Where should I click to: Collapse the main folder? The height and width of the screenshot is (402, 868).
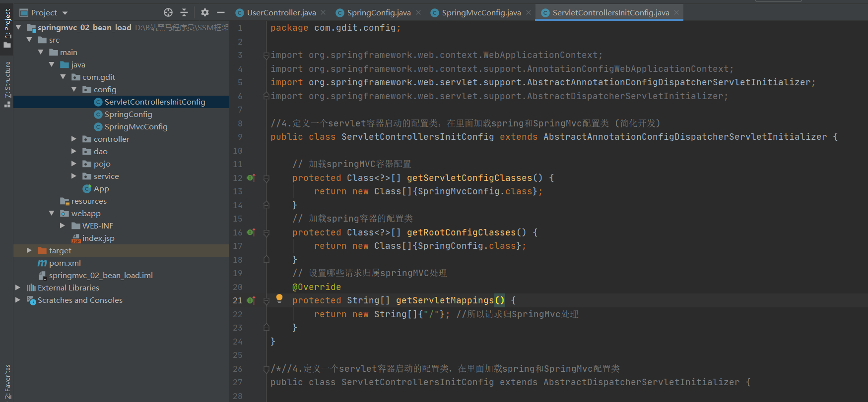tap(41, 52)
